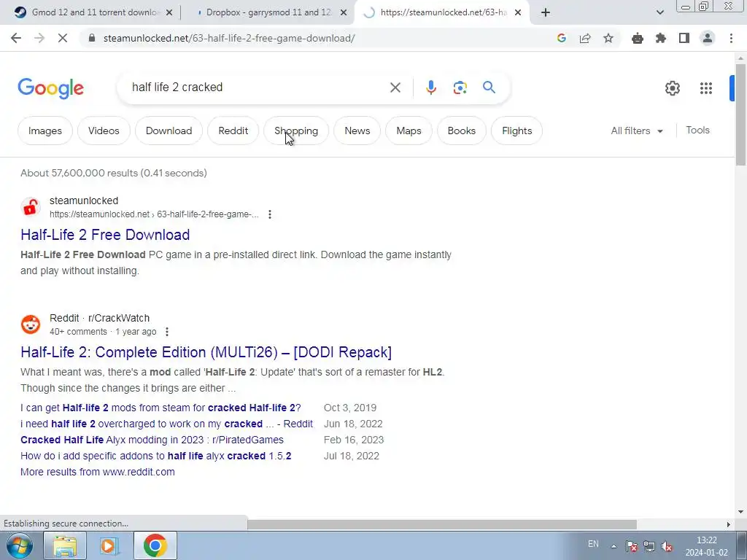This screenshot has height=560, width=747.
Task: Open the Action Center flag icon
Action: 632,546
